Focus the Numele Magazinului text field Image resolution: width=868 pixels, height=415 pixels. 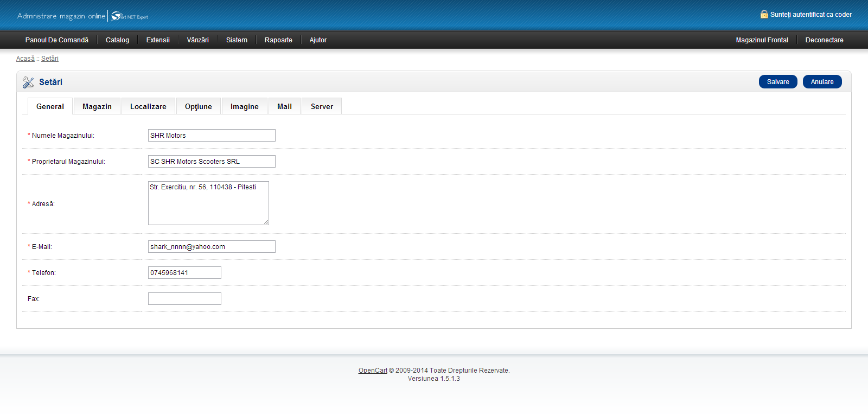pos(212,136)
